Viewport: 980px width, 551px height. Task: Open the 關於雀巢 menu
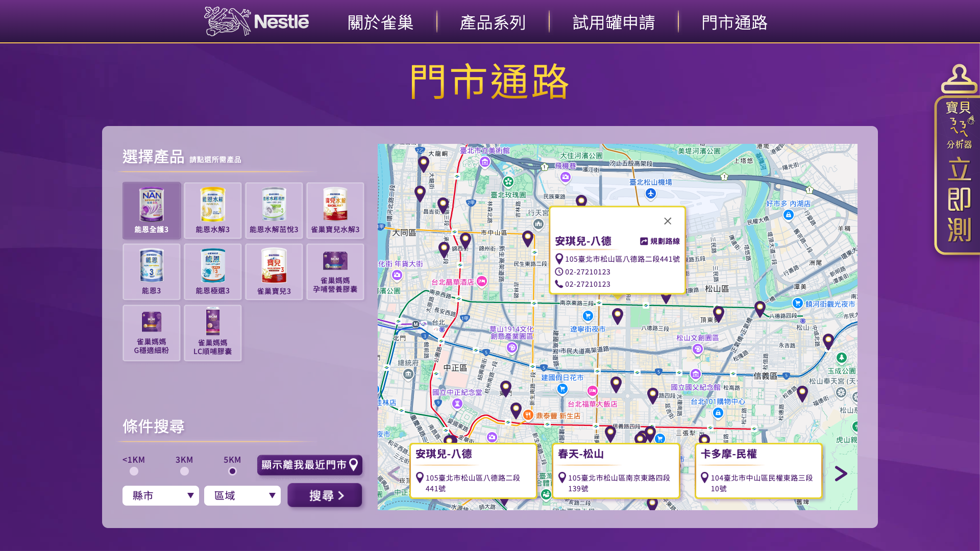coord(380,22)
